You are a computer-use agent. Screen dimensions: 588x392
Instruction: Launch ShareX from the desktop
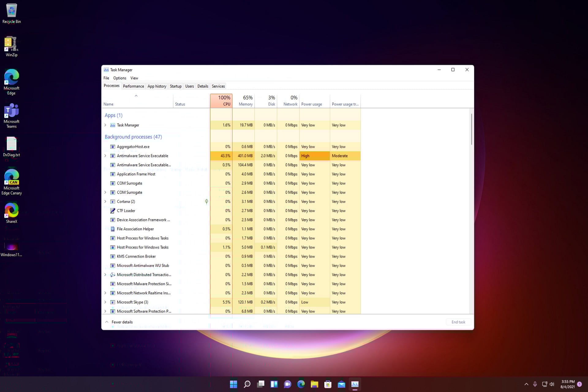click(x=12, y=211)
